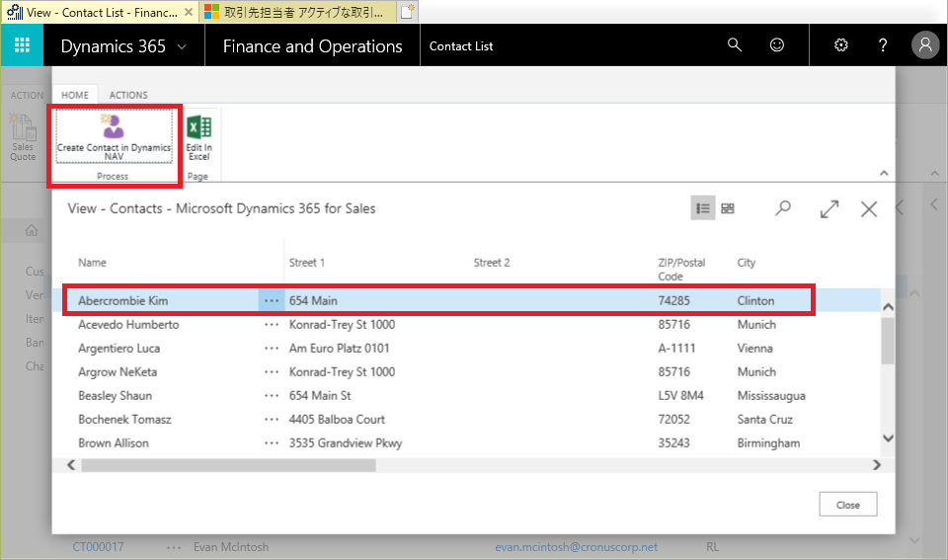Image resolution: width=948 pixels, height=560 pixels.
Task: Click the Street 2 column header
Action: (492, 263)
